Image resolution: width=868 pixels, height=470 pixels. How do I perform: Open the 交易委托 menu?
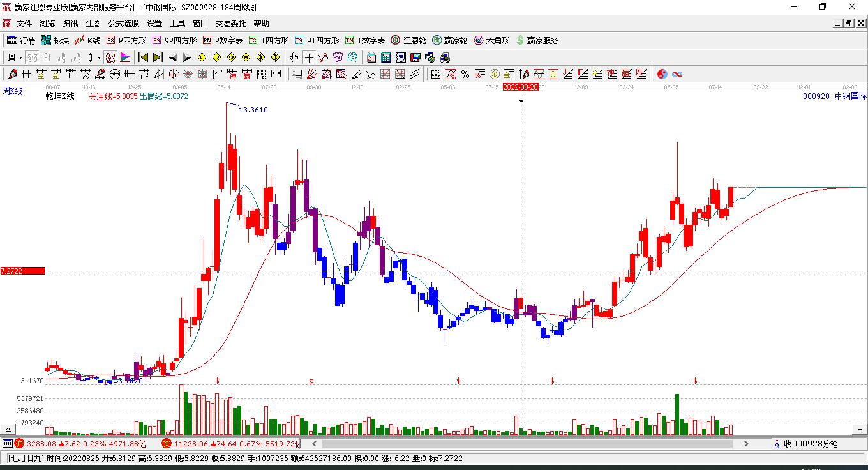(230, 23)
